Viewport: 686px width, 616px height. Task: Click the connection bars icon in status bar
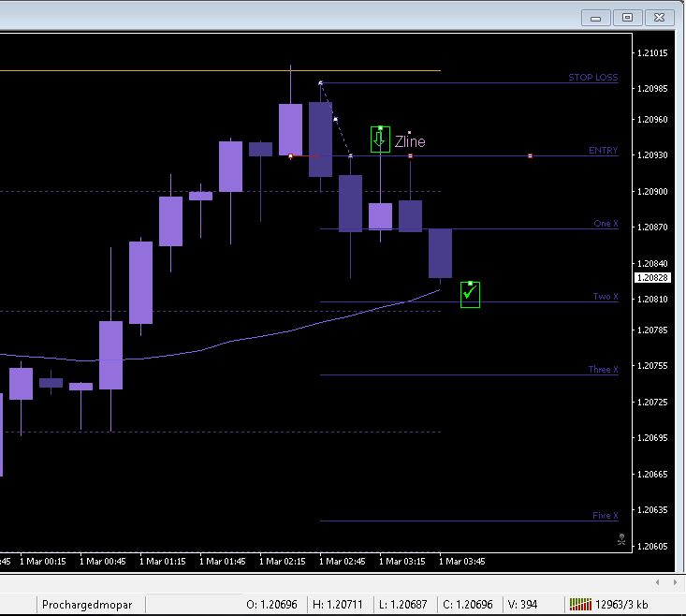tap(580, 605)
